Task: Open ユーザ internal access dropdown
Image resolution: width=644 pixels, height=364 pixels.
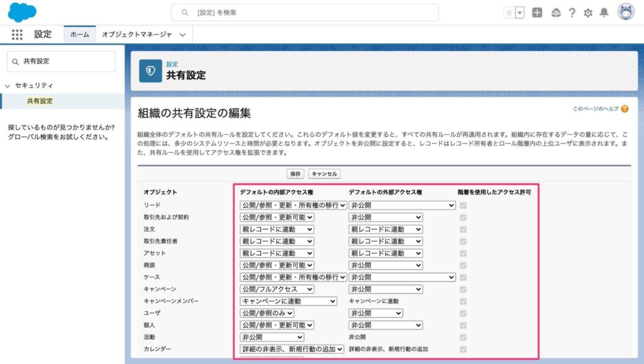Action: point(267,313)
